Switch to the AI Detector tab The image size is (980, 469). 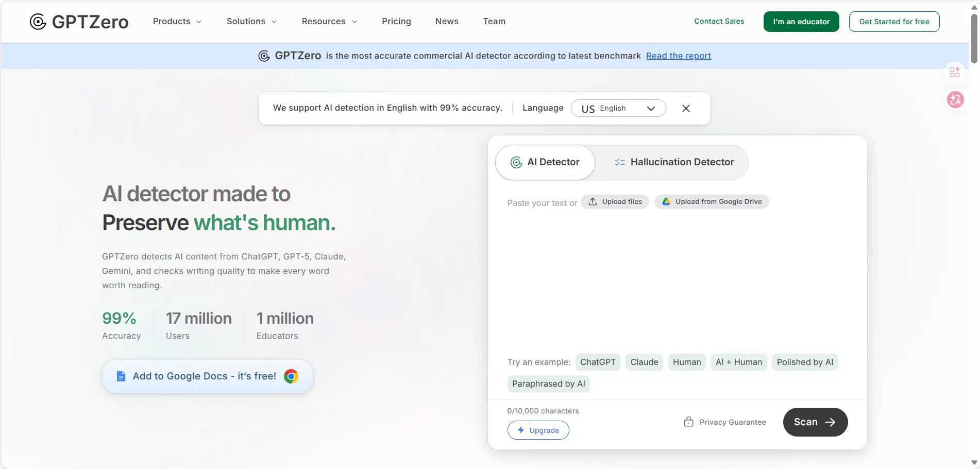pyautogui.click(x=545, y=162)
